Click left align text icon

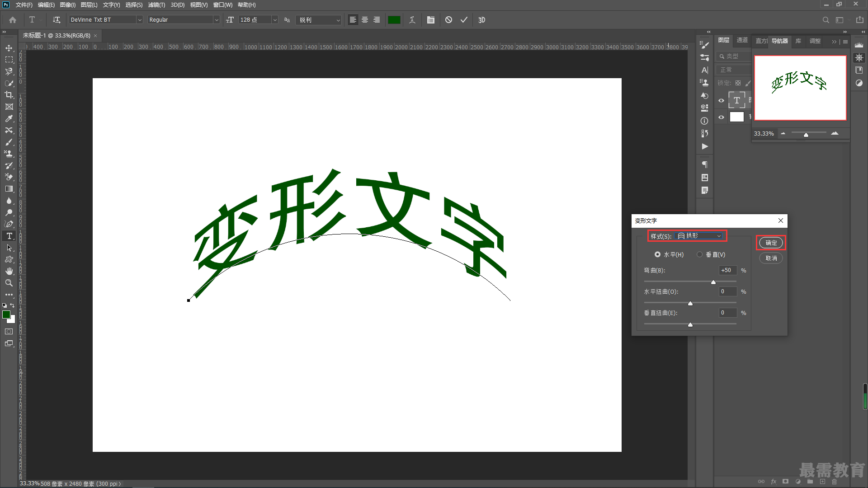pyautogui.click(x=353, y=20)
